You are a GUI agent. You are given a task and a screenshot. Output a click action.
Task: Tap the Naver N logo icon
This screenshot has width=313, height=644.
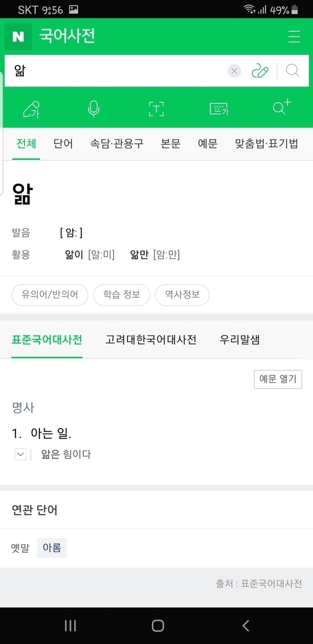19,37
